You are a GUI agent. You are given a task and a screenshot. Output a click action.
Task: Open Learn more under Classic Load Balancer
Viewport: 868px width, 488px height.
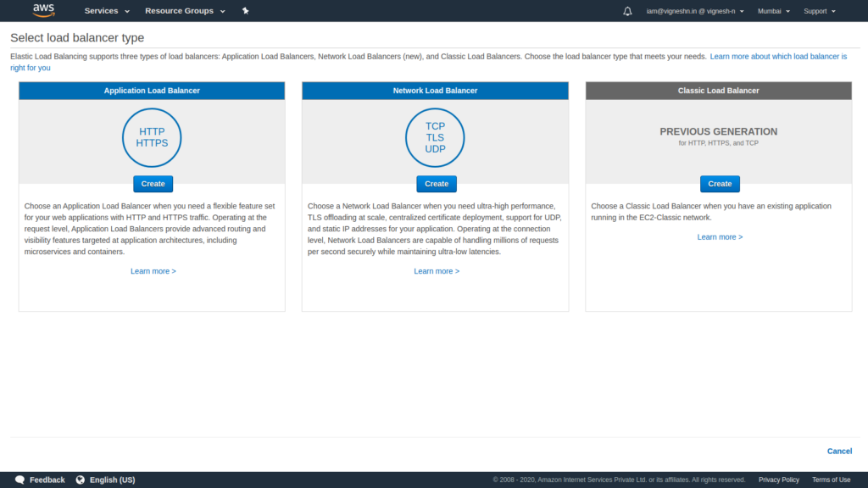[720, 237]
